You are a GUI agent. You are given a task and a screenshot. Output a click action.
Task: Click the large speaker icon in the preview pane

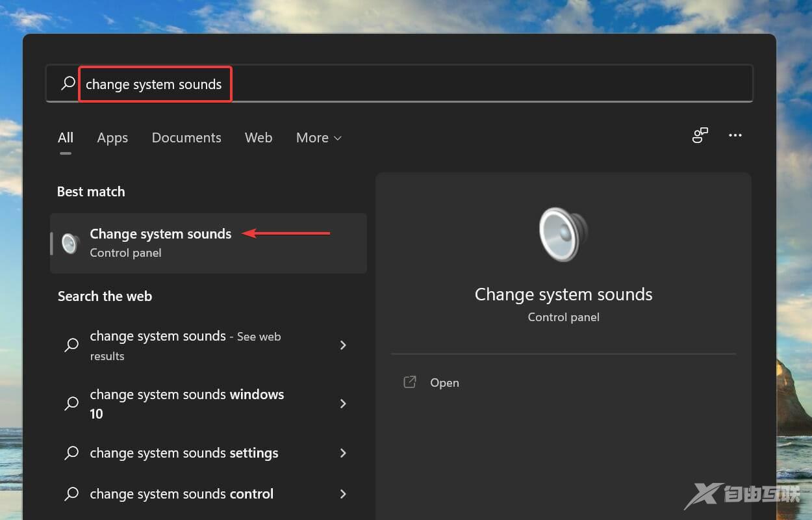click(x=563, y=234)
